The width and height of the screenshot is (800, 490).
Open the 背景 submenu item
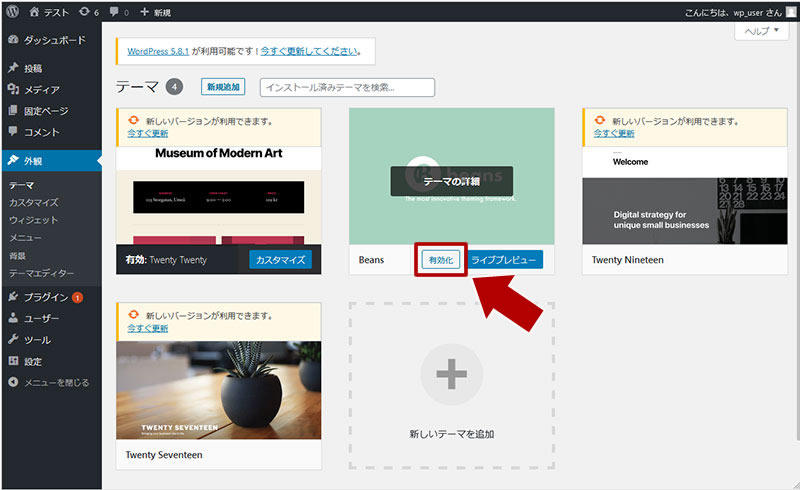tap(17, 256)
